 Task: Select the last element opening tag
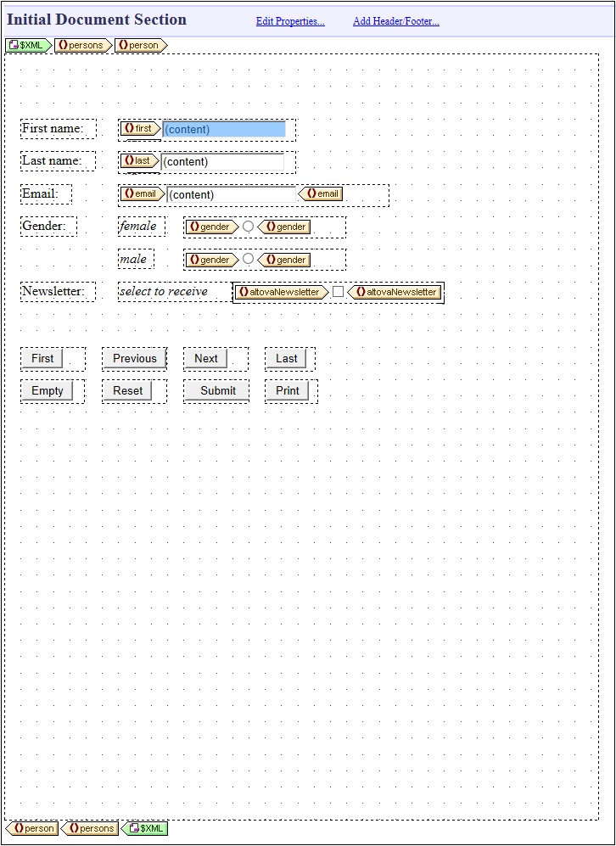(x=138, y=160)
